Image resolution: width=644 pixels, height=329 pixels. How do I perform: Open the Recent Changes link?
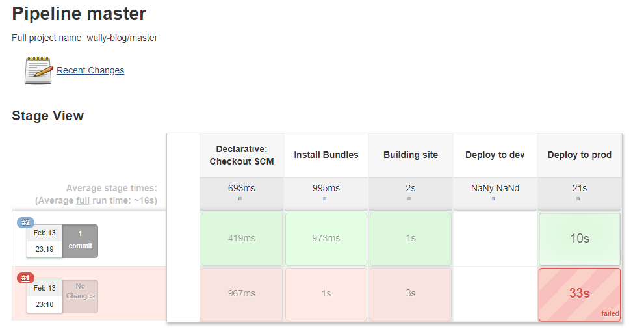pyautogui.click(x=90, y=70)
